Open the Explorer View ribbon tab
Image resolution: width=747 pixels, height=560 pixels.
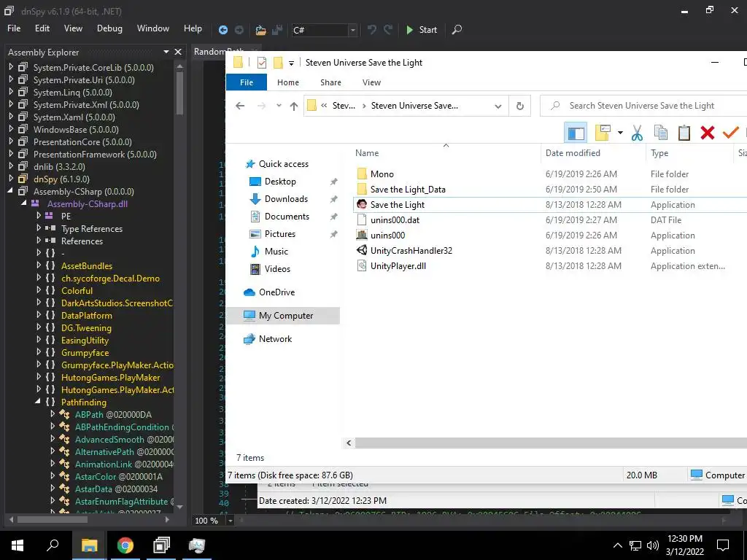(x=371, y=82)
